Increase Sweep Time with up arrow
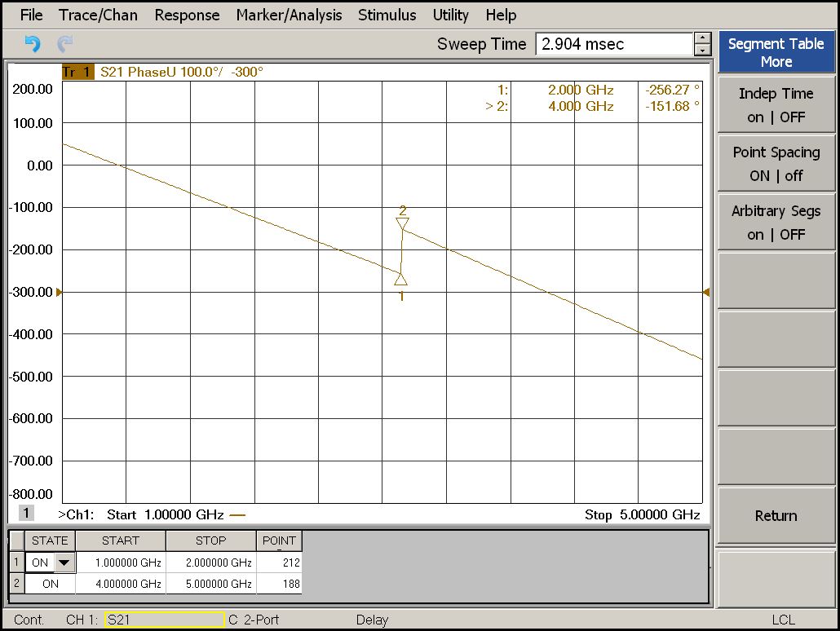The image size is (840, 631). [x=702, y=38]
